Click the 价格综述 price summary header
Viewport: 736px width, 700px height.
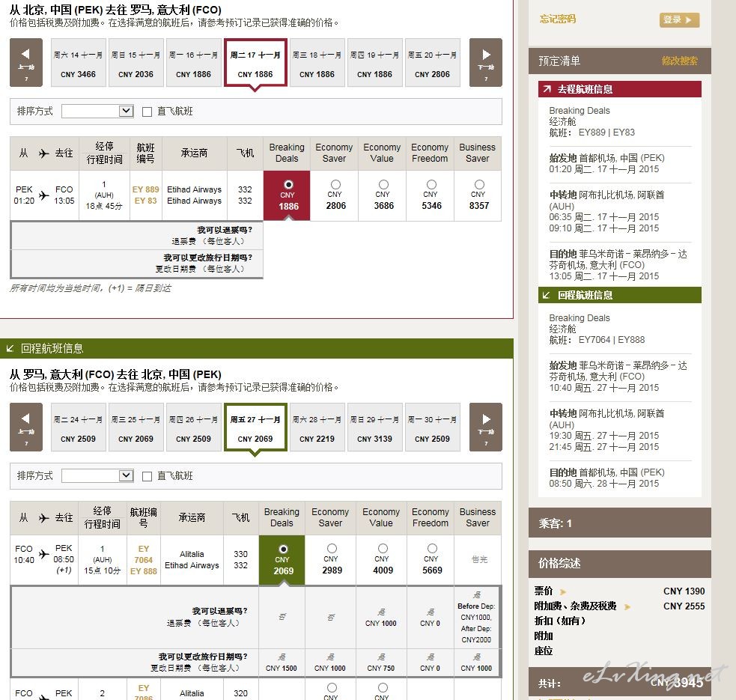tap(620, 564)
